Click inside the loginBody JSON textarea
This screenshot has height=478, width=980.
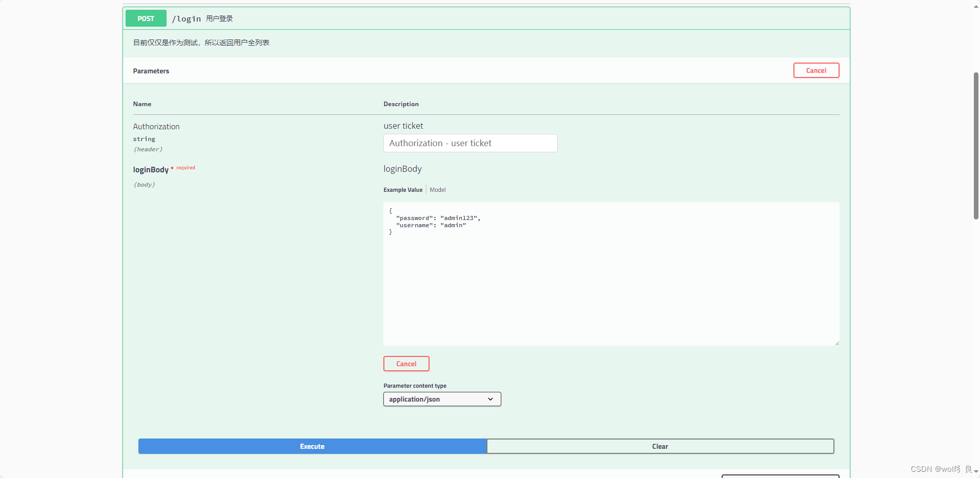[611, 274]
